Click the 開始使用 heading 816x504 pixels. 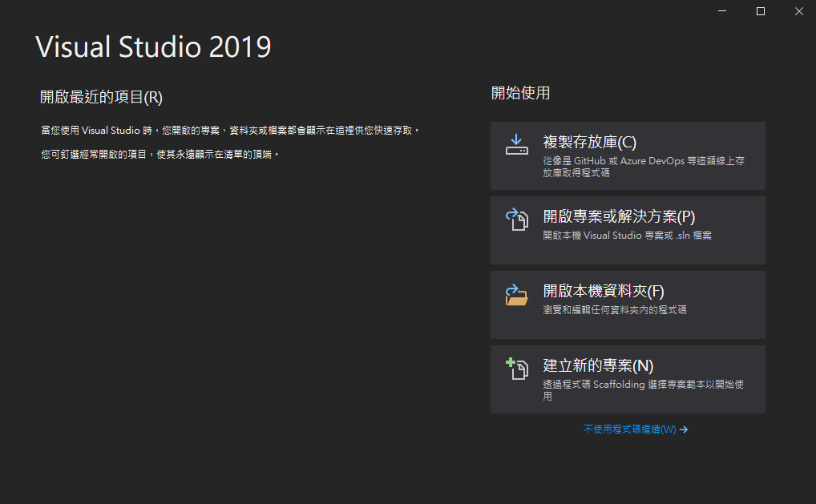tap(520, 93)
